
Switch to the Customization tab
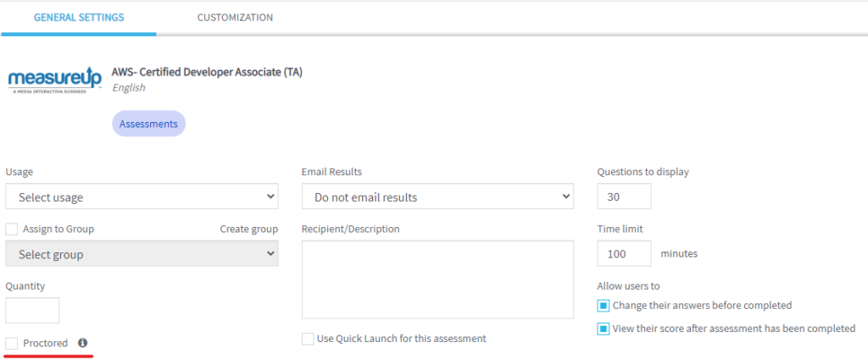pos(235,18)
